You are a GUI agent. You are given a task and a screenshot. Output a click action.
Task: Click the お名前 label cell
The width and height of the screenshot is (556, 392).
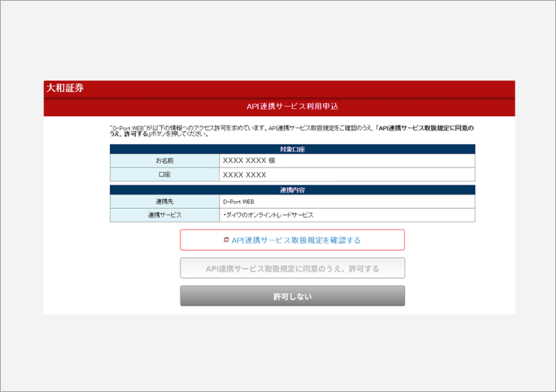coord(165,160)
